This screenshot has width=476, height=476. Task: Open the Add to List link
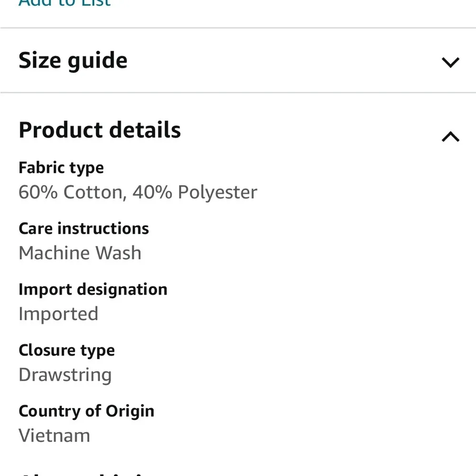click(64, 4)
